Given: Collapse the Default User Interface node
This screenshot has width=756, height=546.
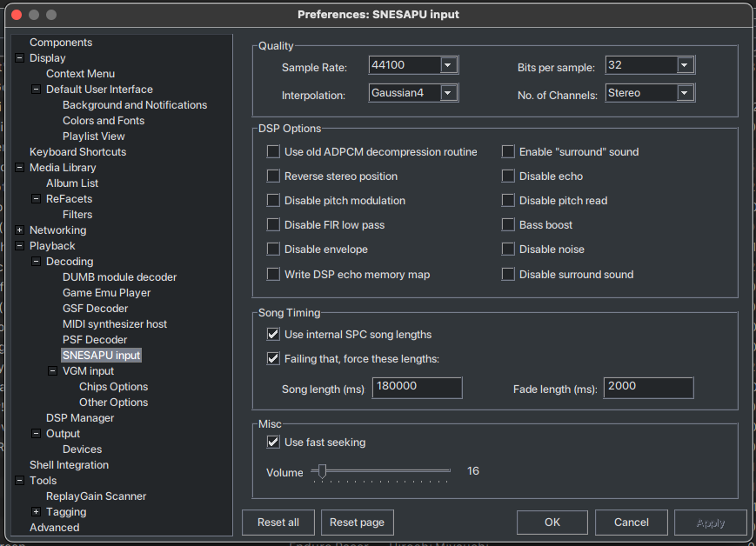Looking at the screenshot, I should click(36, 90).
